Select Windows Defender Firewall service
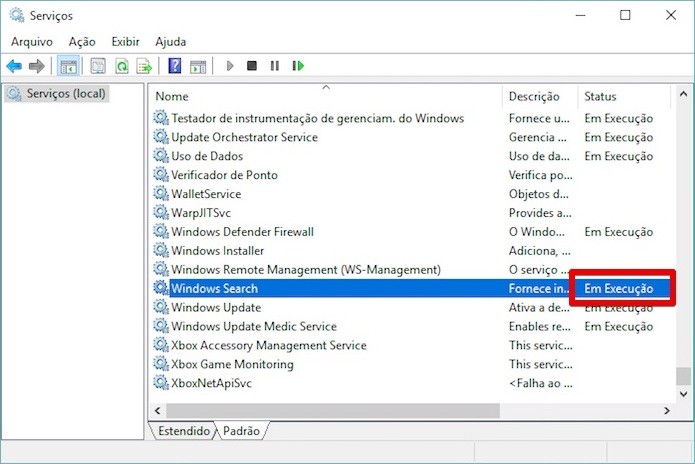The width and height of the screenshot is (695, 464). coord(242,232)
